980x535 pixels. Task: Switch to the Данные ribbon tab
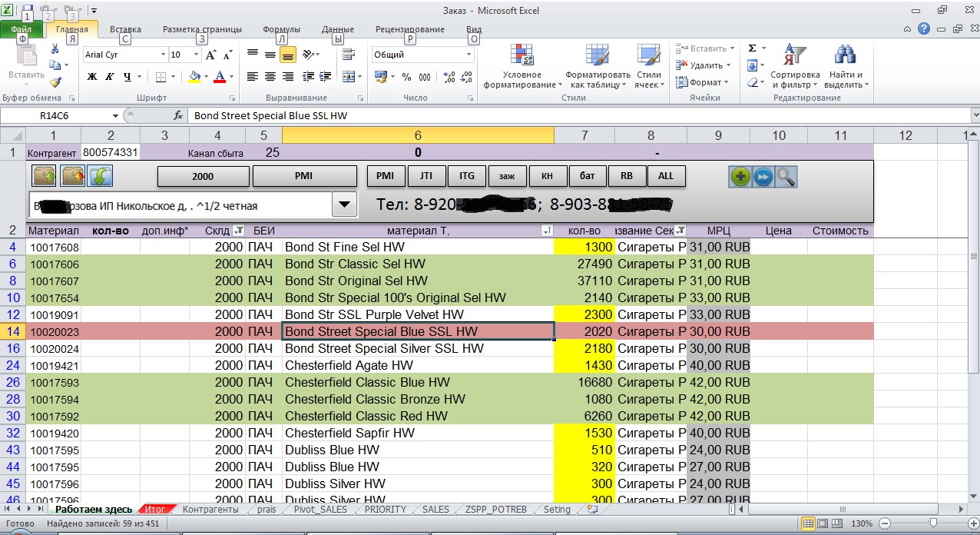click(x=338, y=29)
